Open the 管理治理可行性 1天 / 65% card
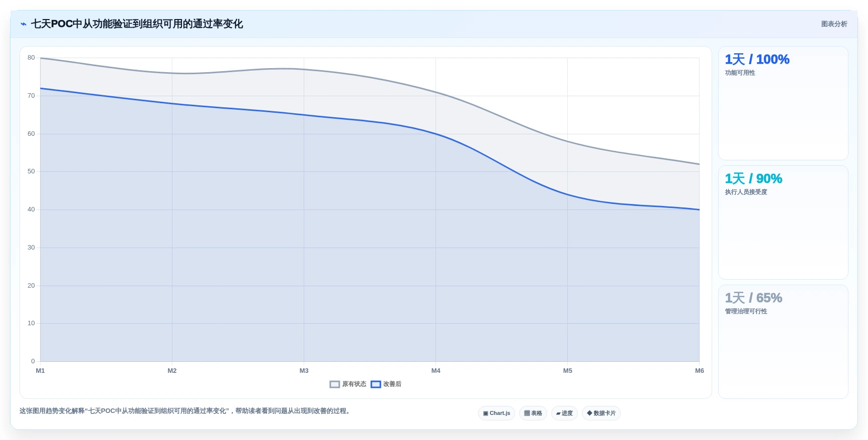 (783, 342)
